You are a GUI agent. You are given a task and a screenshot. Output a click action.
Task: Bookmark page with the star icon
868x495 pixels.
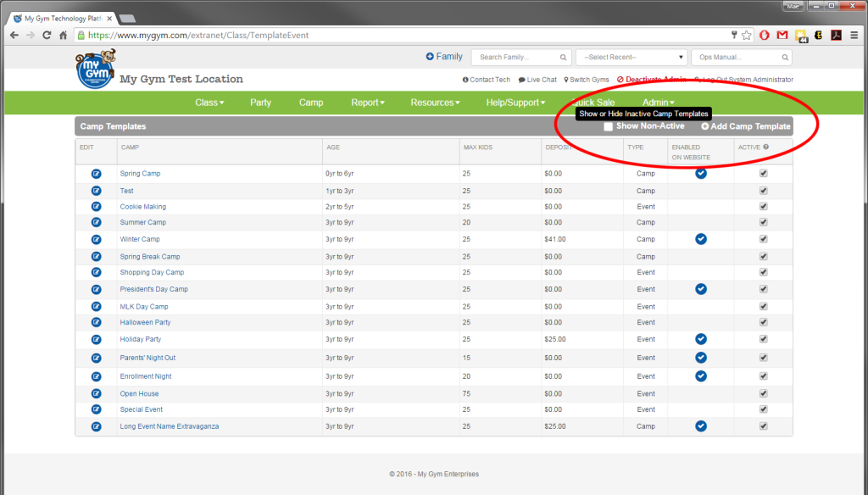click(x=746, y=36)
